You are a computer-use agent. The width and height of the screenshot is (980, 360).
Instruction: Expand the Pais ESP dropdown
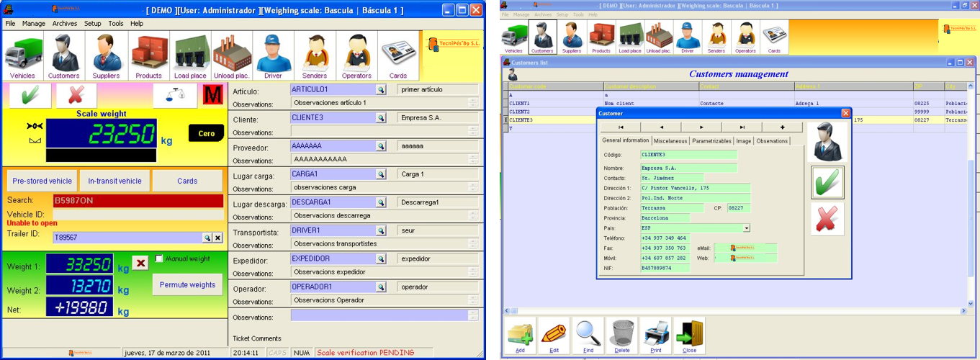[x=746, y=228]
